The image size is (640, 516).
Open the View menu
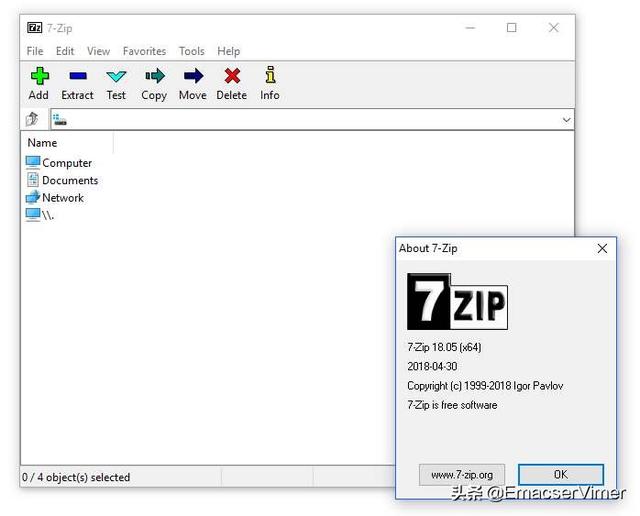(x=98, y=51)
